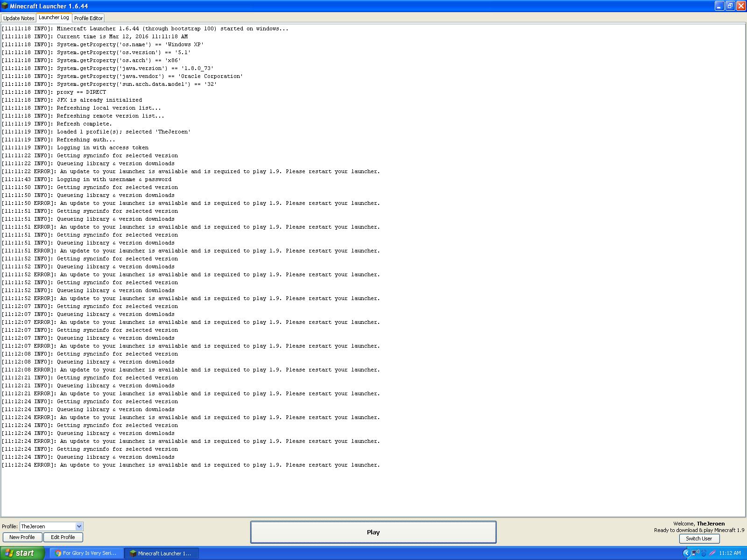This screenshot has width=747, height=560.
Task: Click the 'Profile:' label
Action: tap(10, 526)
